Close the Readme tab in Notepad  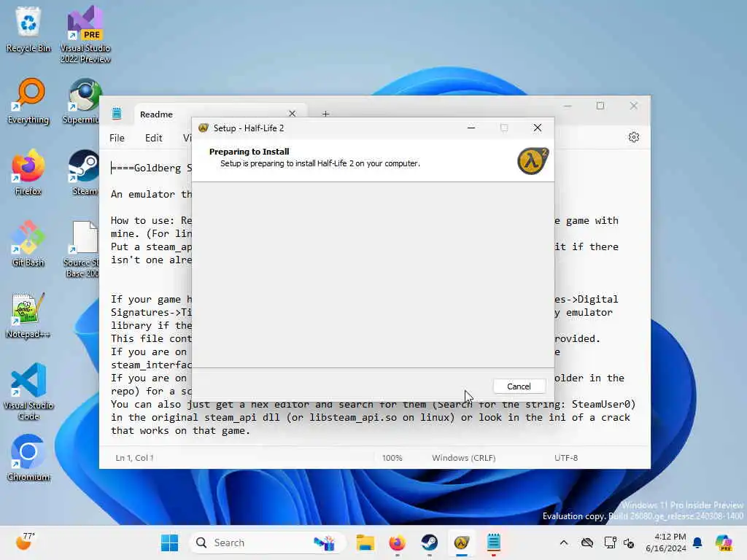point(292,114)
